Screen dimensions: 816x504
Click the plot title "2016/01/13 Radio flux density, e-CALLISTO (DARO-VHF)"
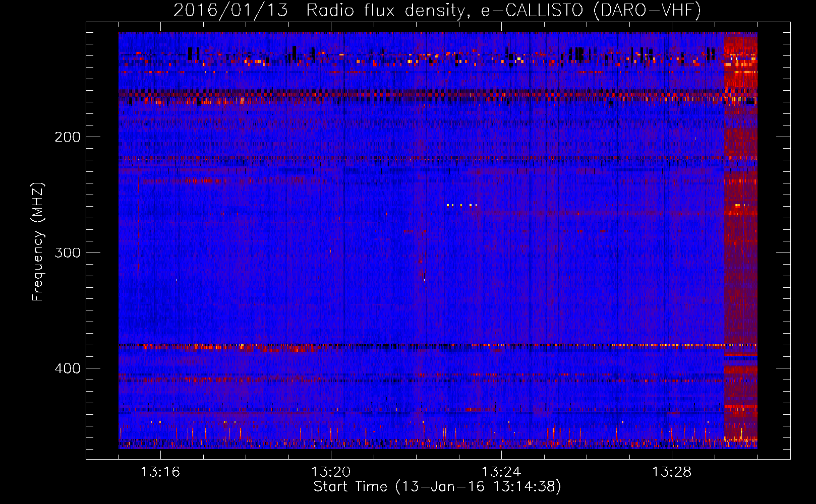tap(437, 10)
